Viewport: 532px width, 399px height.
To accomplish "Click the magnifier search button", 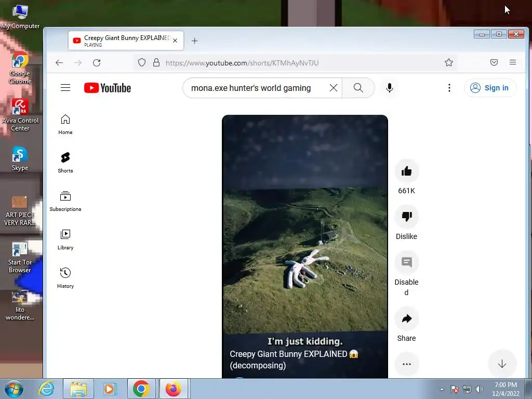I will click(358, 88).
